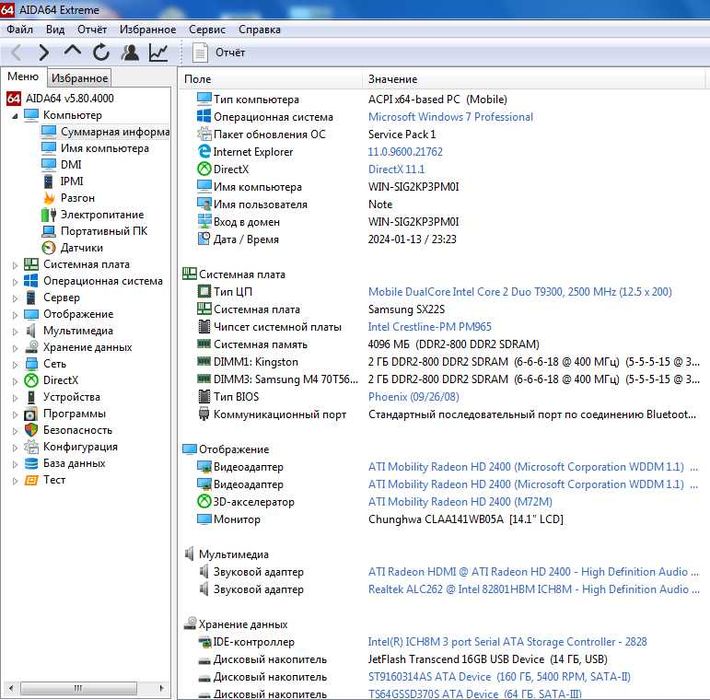Image resolution: width=710 pixels, height=700 pixels.
Task: Select Суммарная информация in tree
Action: coord(115,132)
